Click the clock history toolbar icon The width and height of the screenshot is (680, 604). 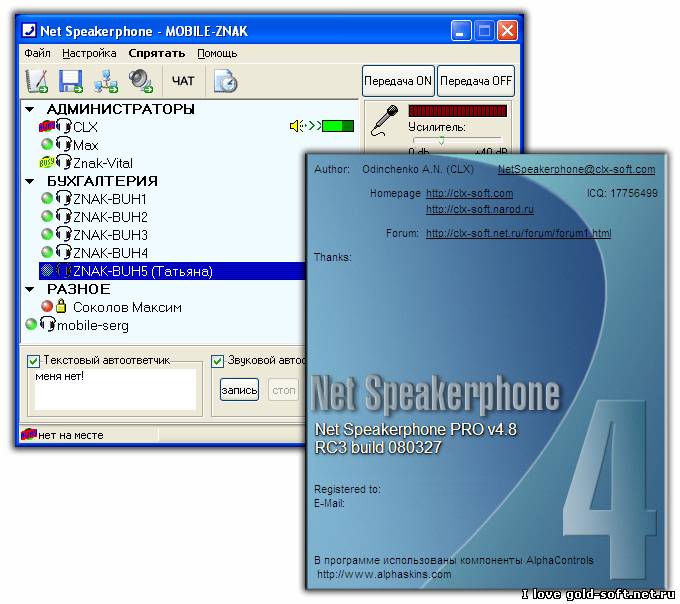pos(226,81)
